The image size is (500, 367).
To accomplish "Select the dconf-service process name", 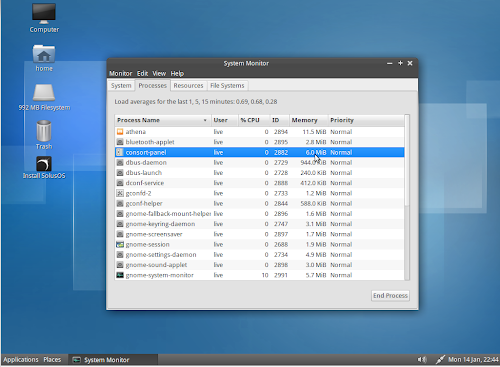I will 145,183.
